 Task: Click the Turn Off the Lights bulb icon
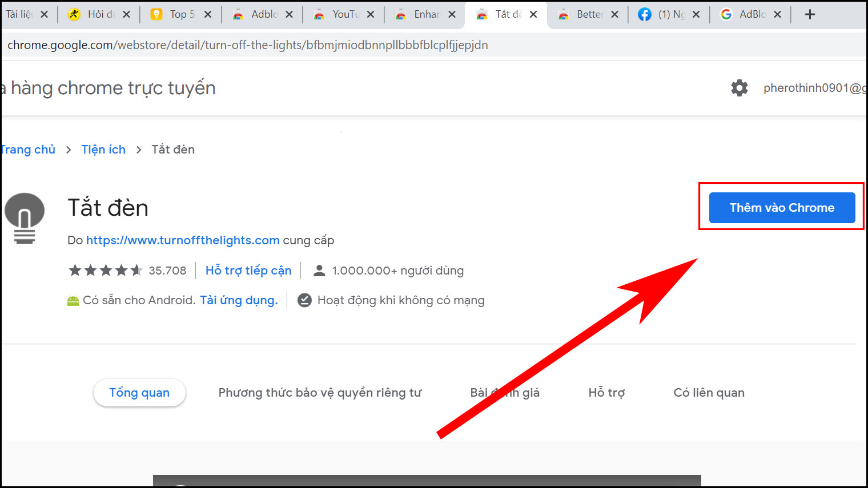click(x=24, y=217)
